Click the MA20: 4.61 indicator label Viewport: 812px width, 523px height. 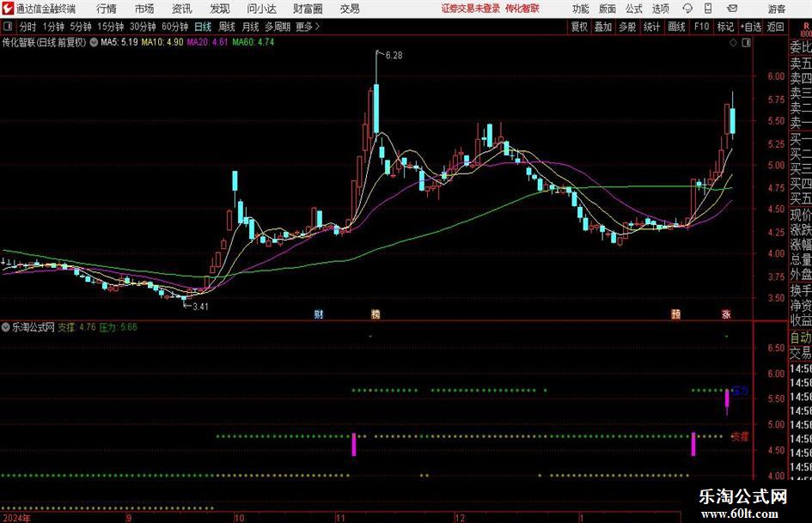tap(207, 42)
